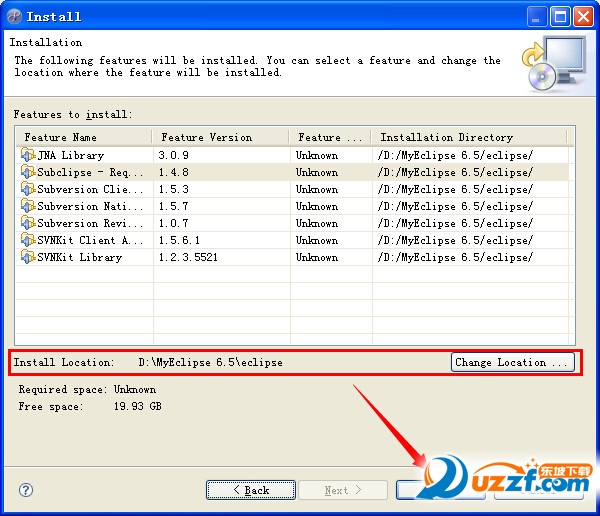
Task: Close the Install dialog window
Action: [584, 16]
